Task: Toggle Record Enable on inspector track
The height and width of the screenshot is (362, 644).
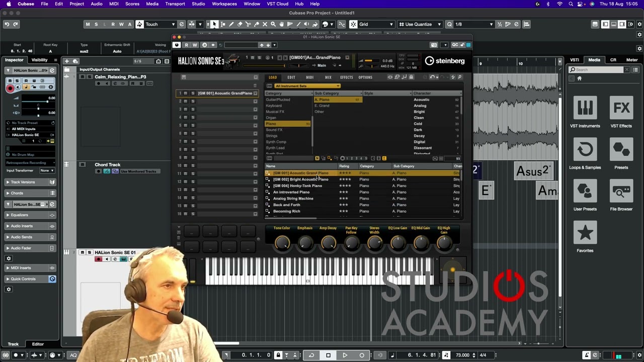Action: coord(10,87)
